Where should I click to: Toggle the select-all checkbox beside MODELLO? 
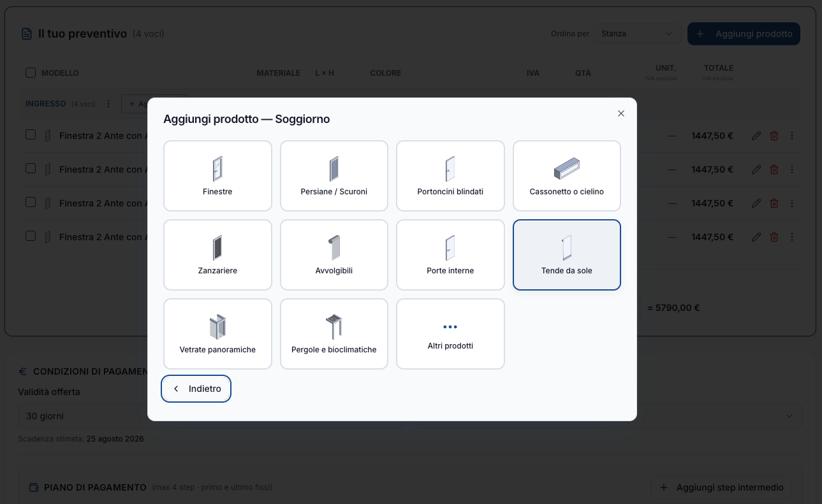click(31, 73)
